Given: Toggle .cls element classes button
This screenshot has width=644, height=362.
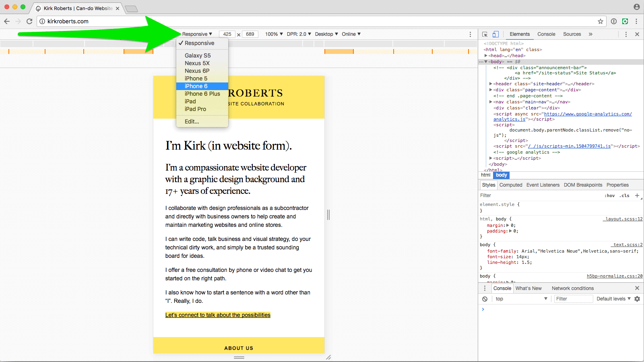Looking at the screenshot, I should (624, 196).
